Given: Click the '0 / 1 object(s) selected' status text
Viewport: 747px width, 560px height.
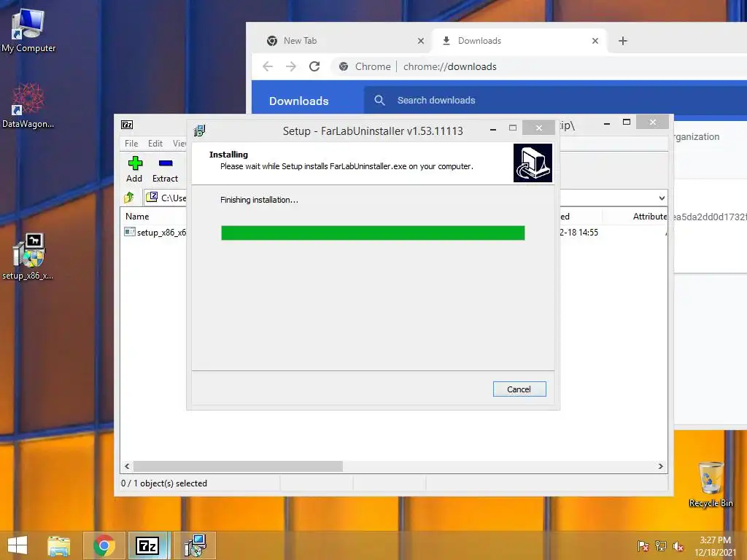Looking at the screenshot, I should [164, 483].
